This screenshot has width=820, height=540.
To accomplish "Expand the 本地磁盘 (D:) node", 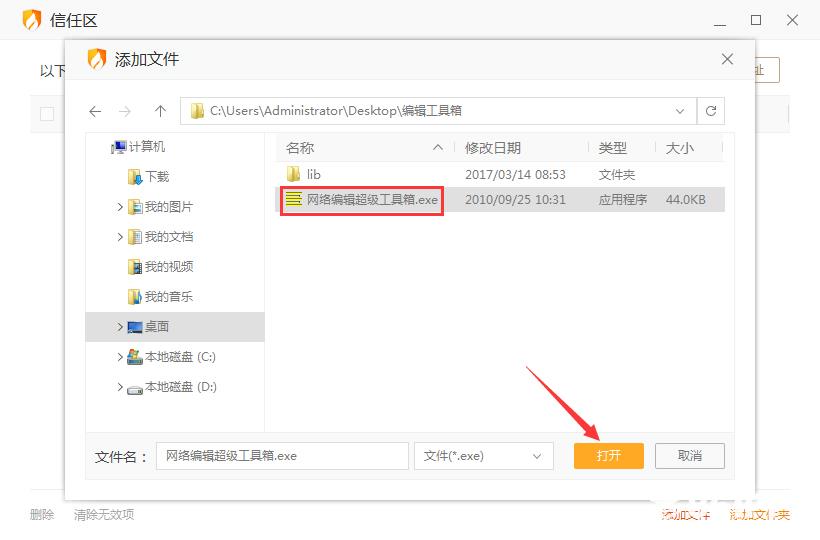I will click(x=120, y=387).
